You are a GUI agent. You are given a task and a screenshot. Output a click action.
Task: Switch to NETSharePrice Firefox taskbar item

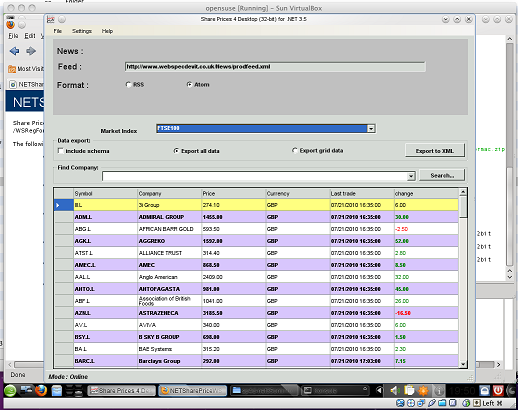pos(193,391)
